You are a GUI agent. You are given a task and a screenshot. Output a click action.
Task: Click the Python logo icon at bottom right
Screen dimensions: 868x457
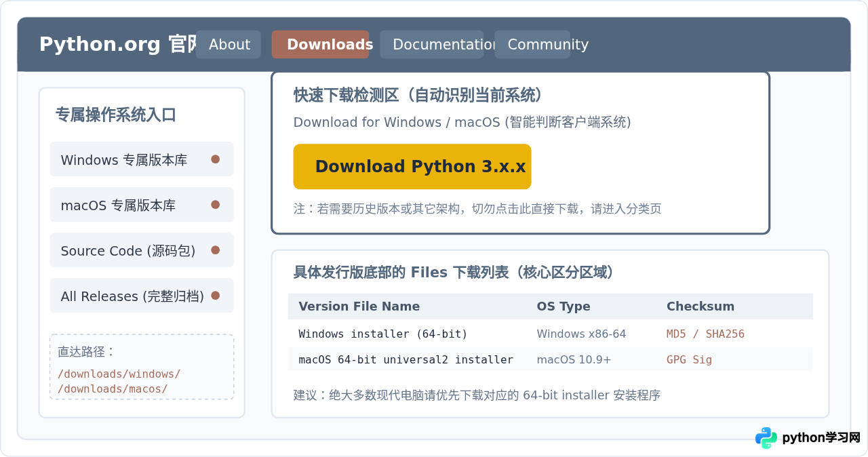(x=766, y=437)
